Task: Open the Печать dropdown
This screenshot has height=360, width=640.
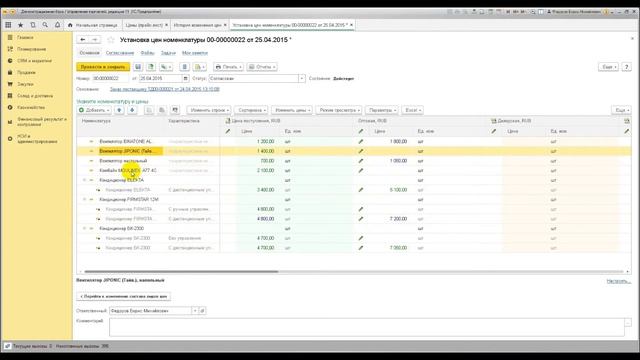Action: pos(229,67)
